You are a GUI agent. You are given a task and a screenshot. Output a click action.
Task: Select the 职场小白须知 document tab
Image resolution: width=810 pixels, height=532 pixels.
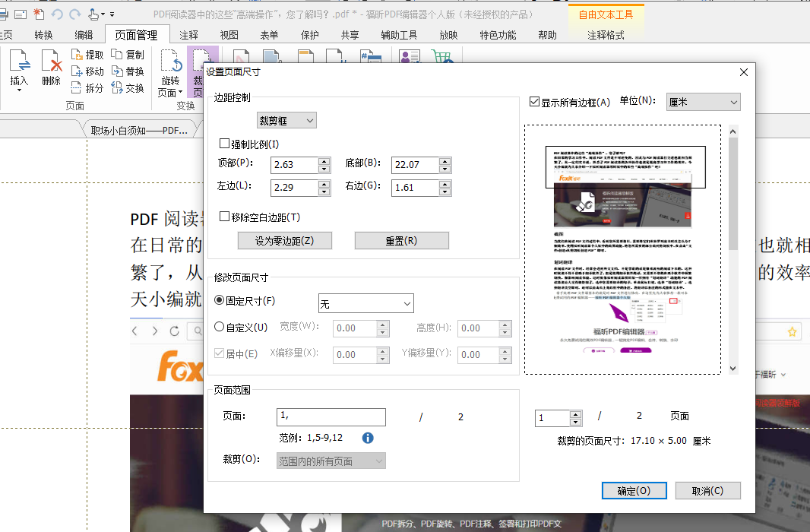tap(139, 131)
